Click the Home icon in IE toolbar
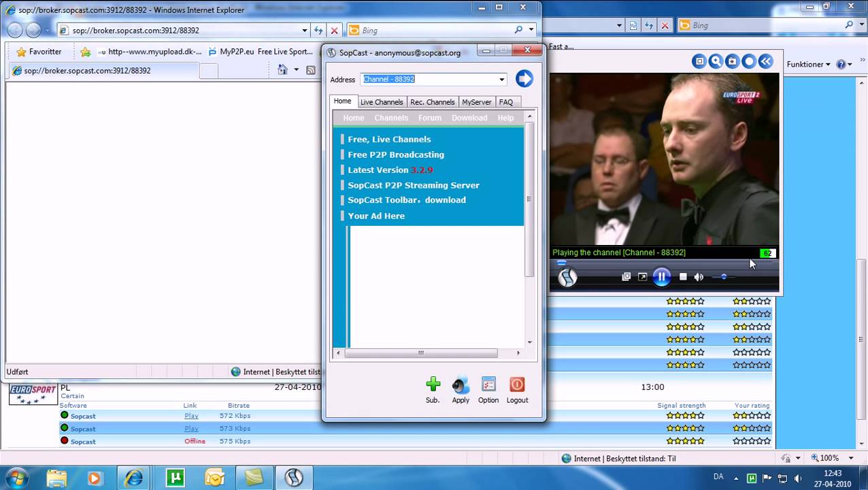868x490 pixels. pyautogui.click(x=283, y=70)
